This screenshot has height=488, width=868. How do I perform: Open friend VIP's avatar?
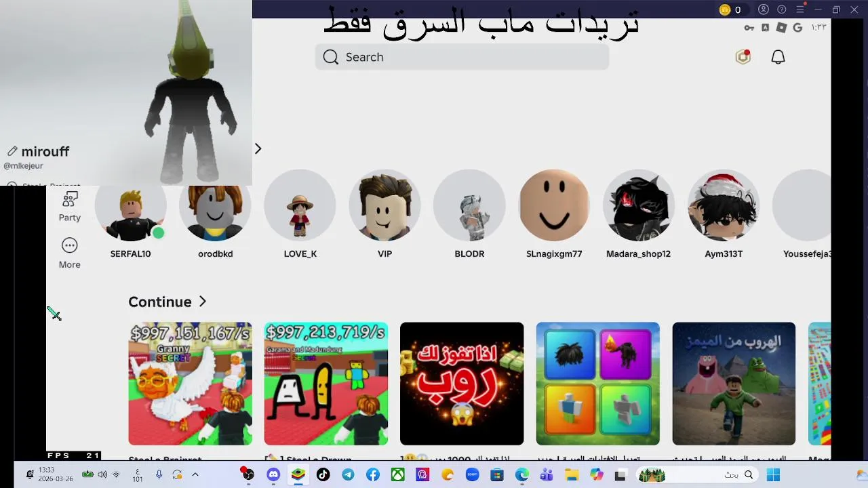point(384,205)
